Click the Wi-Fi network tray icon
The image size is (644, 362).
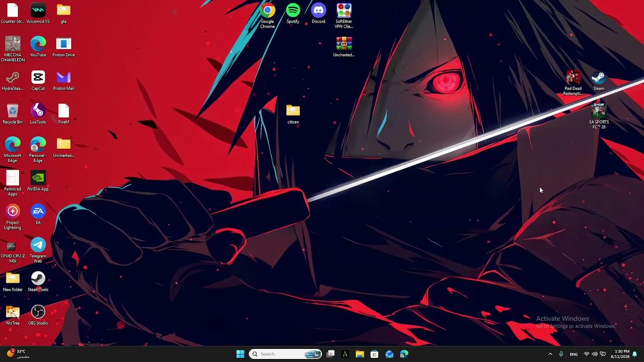[587, 354]
